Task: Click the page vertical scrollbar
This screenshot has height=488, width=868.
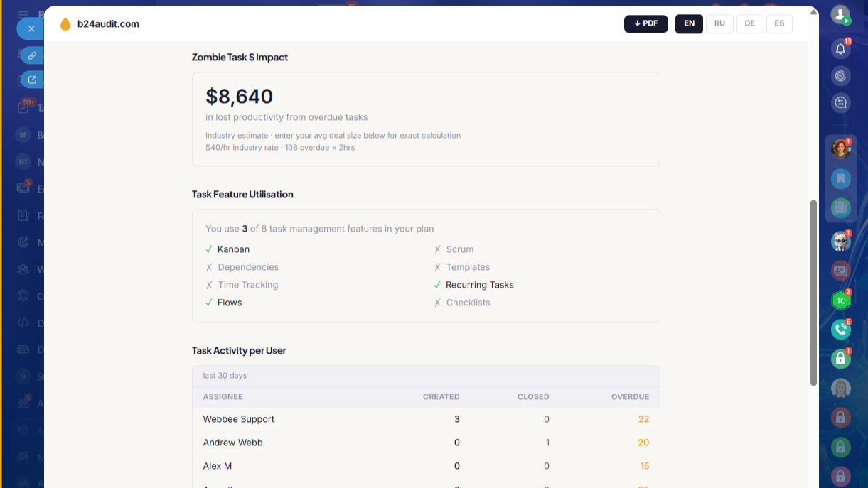Action: coord(813,293)
